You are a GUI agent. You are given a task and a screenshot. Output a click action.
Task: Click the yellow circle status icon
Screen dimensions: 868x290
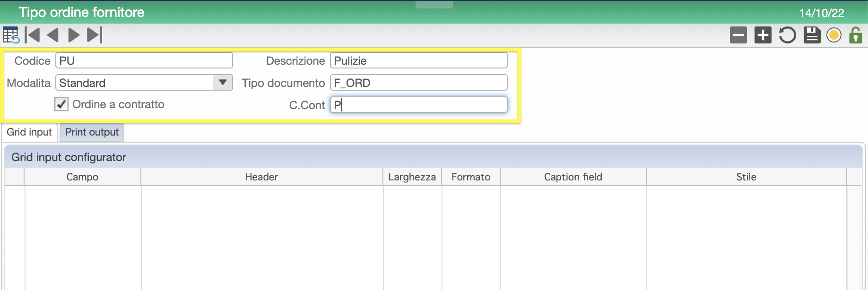834,35
